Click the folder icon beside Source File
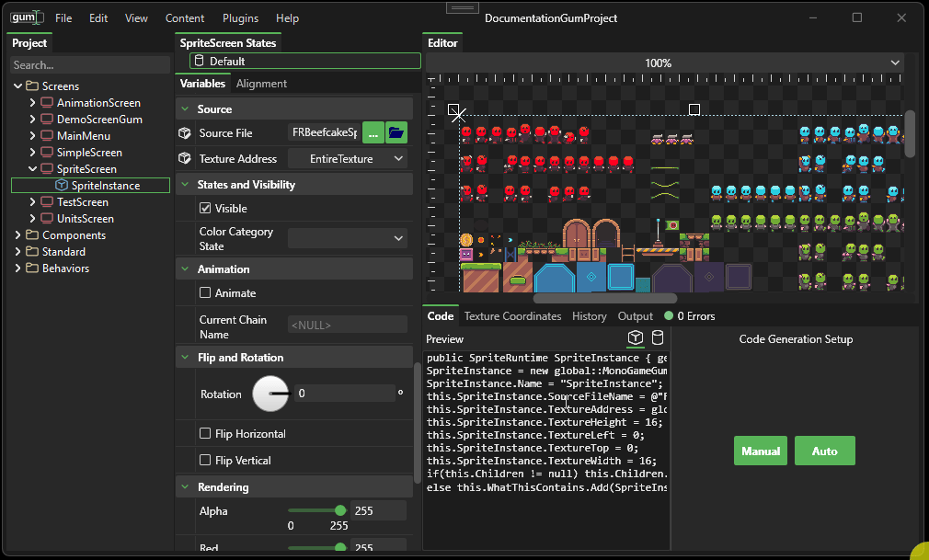Image resolution: width=929 pixels, height=560 pixels. 396,133
